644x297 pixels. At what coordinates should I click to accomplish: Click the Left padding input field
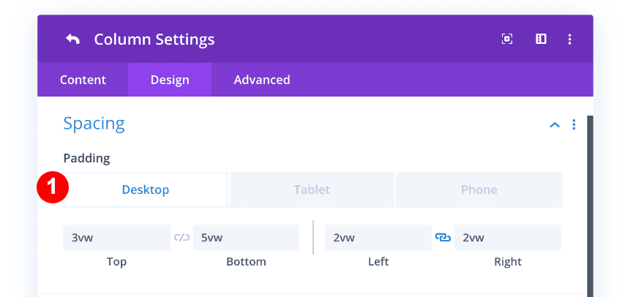coord(378,237)
